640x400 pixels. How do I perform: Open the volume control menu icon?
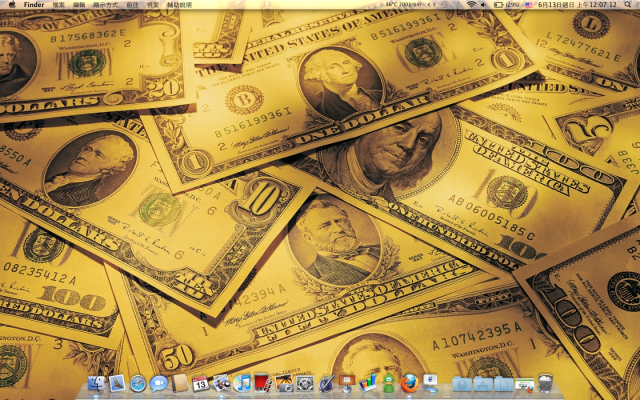click(x=483, y=4)
